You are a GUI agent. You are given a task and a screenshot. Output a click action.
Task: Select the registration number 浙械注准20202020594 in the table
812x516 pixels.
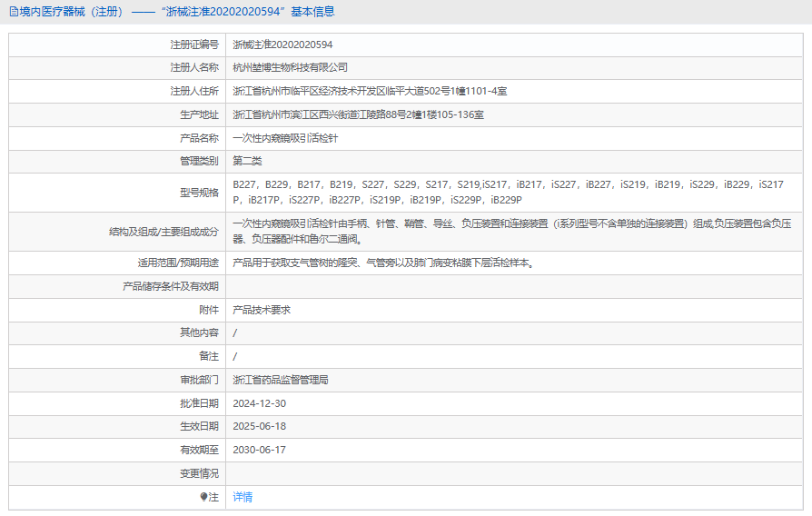coord(282,44)
